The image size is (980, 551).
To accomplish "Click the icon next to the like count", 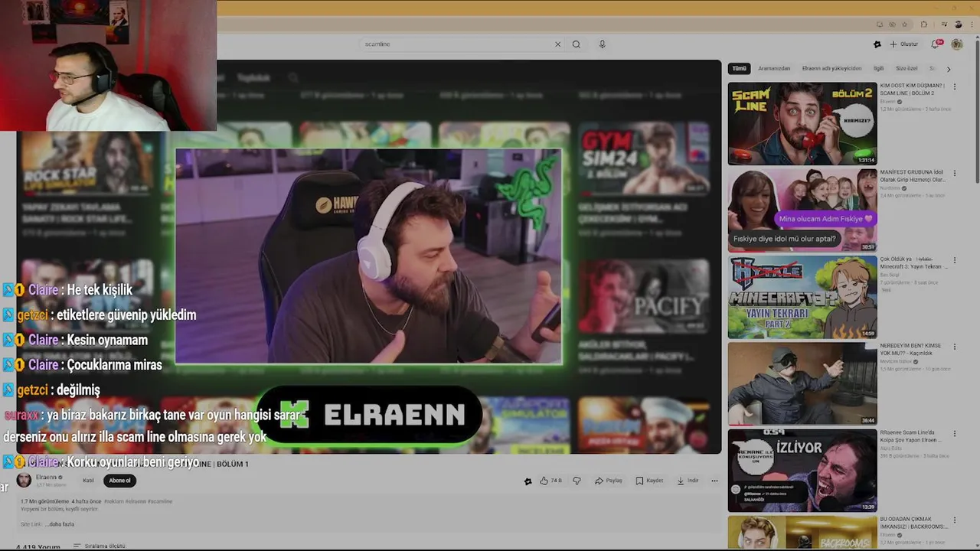I will click(x=528, y=481).
